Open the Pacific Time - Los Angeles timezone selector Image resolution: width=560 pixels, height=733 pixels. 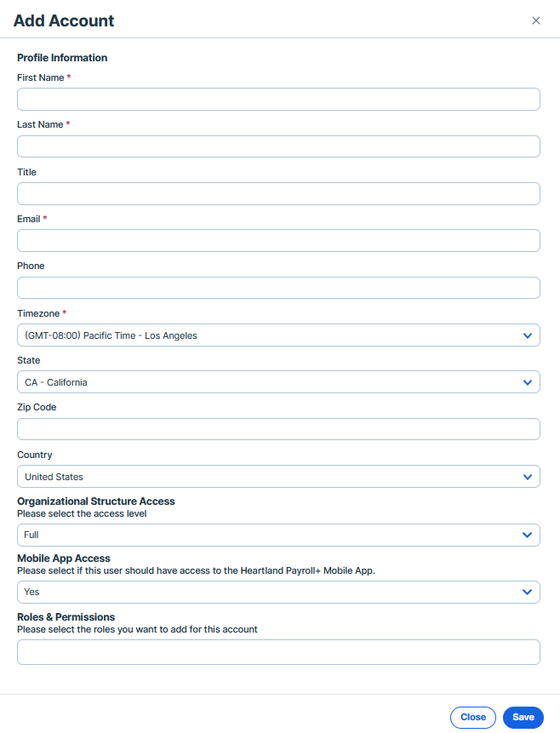coord(278,335)
